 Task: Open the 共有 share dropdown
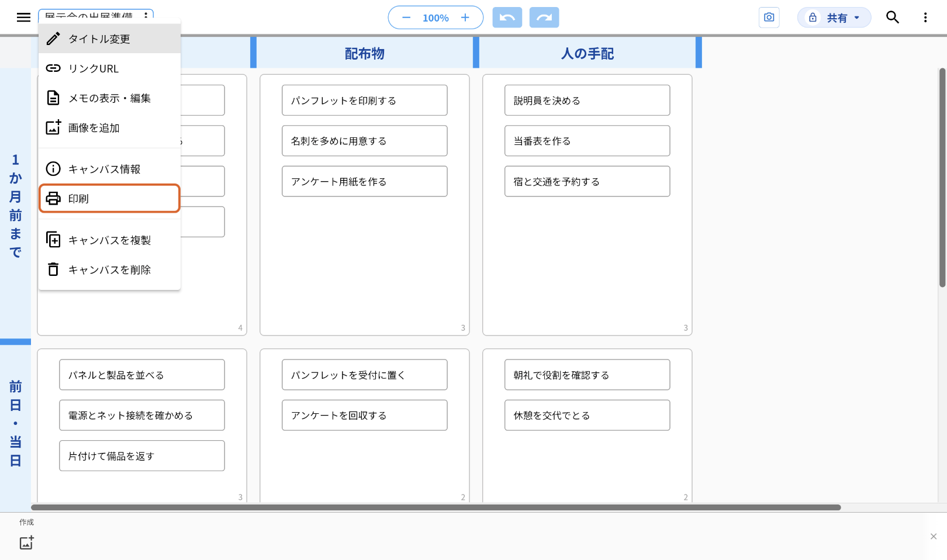click(x=834, y=18)
